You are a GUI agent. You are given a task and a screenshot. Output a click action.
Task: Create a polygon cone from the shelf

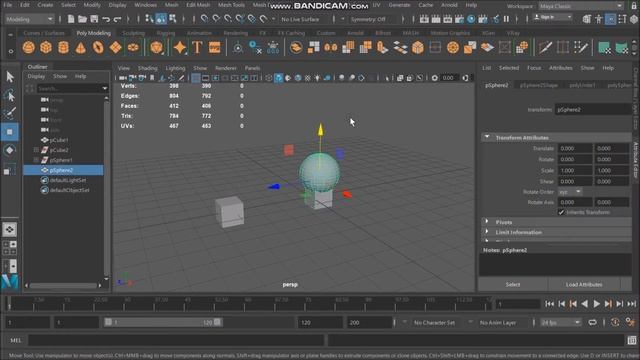pyautogui.click(x=80, y=48)
